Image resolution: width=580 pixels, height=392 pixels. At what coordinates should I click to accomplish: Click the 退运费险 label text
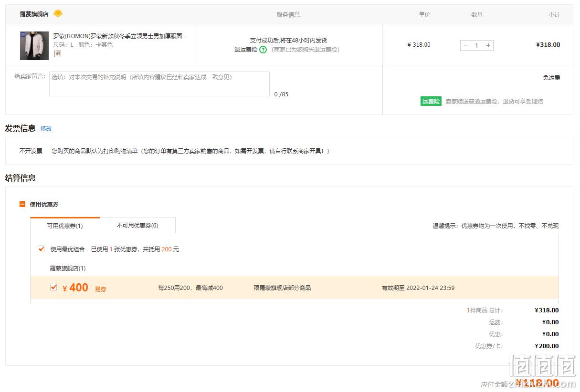(246, 49)
